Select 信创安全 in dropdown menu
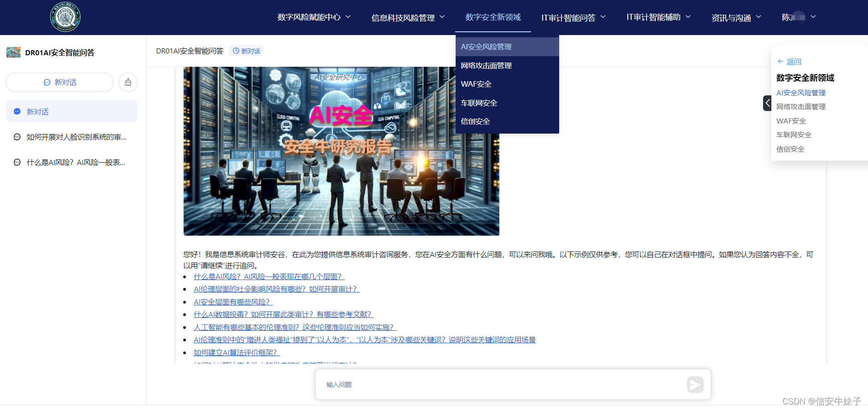This screenshot has width=868, height=410. pyautogui.click(x=507, y=122)
